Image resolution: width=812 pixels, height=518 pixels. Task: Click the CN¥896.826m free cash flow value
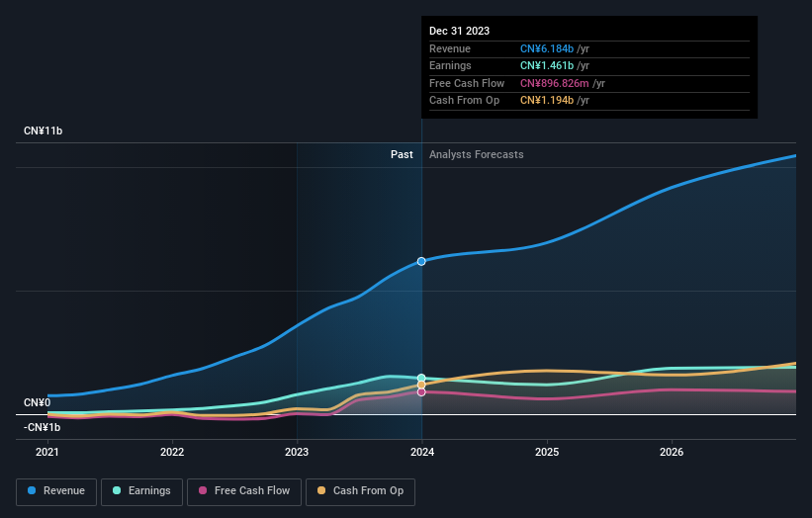click(x=555, y=83)
